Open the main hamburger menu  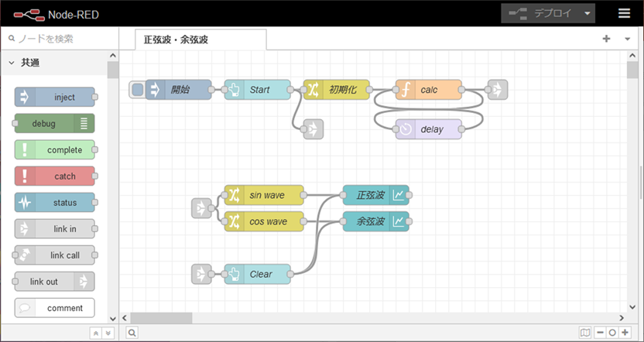(624, 13)
